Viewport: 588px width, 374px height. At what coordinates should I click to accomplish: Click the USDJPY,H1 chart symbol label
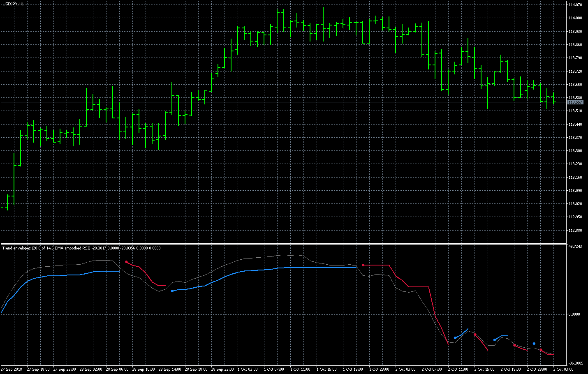tap(13, 4)
